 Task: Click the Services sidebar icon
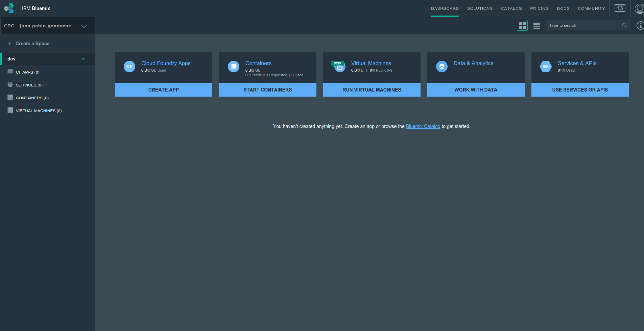click(10, 84)
